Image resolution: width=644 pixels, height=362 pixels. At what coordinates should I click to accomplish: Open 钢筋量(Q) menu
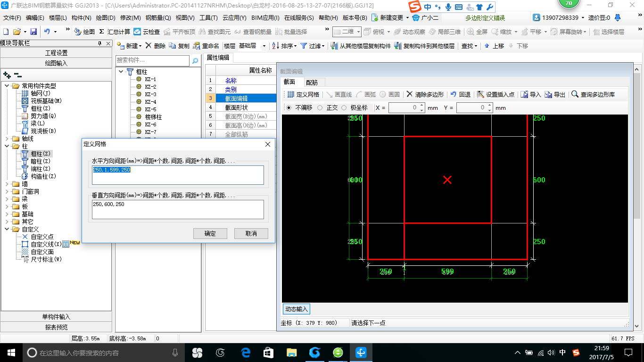pos(158,18)
